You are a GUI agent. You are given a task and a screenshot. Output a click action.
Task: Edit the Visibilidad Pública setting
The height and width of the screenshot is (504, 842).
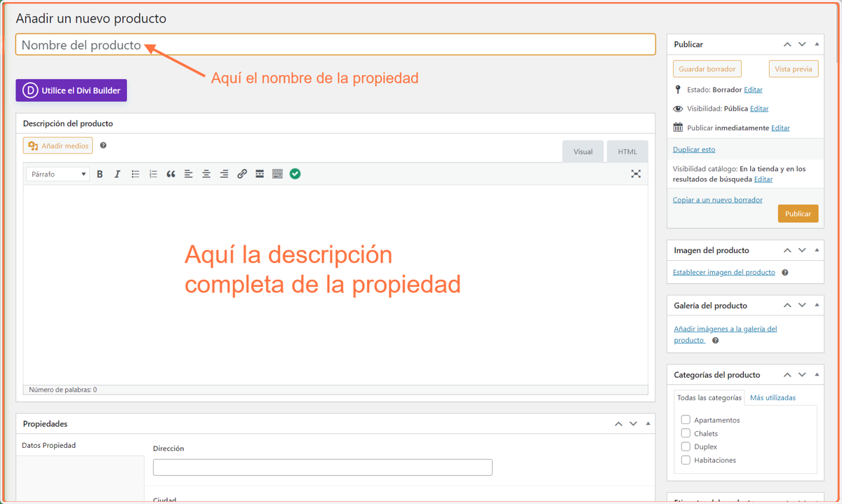[759, 109]
